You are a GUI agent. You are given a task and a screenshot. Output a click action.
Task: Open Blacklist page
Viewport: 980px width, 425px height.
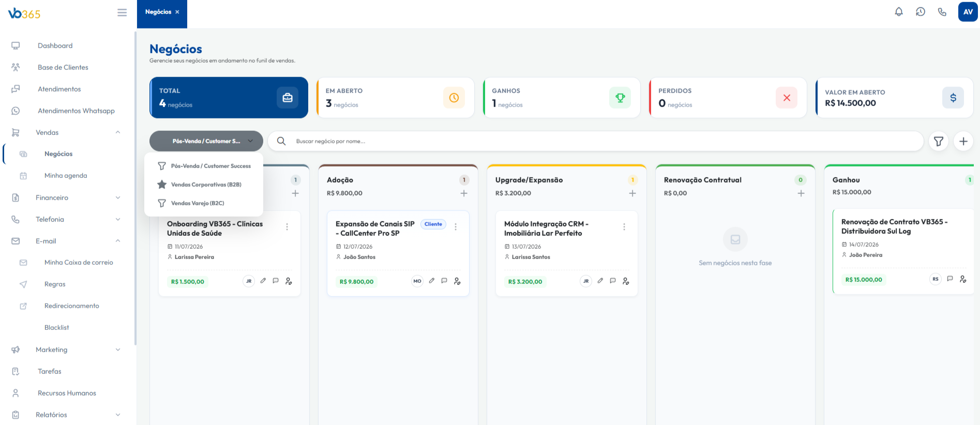coord(57,328)
